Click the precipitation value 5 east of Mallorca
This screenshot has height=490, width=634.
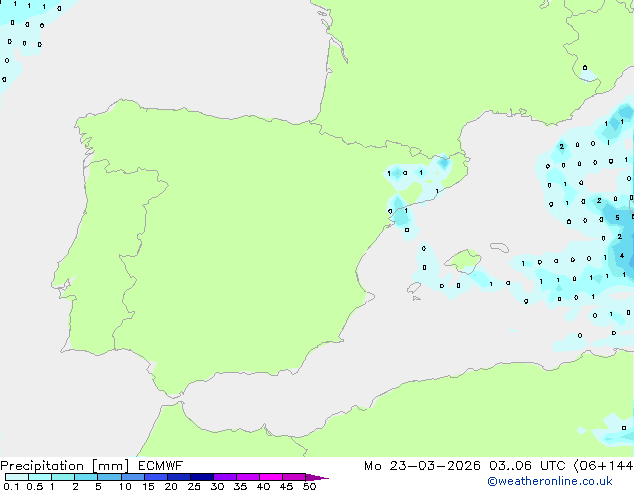(617, 217)
